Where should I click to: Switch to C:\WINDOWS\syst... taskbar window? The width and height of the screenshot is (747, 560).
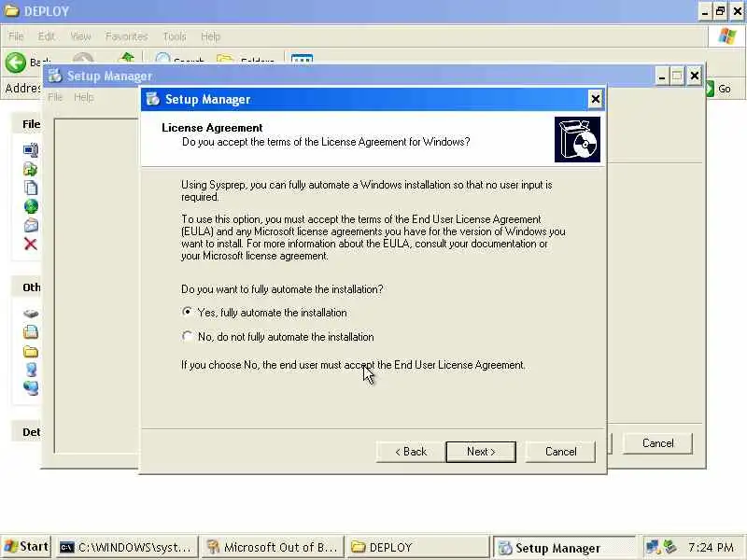click(x=126, y=547)
